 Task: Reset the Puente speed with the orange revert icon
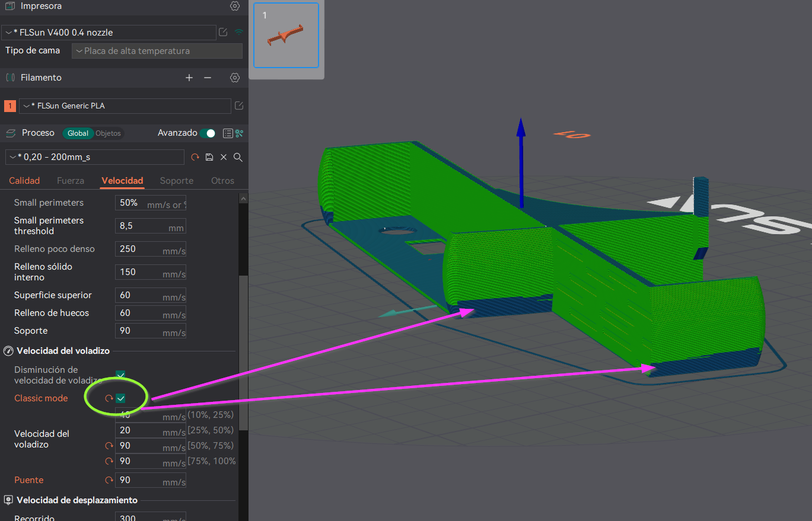(109, 480)
